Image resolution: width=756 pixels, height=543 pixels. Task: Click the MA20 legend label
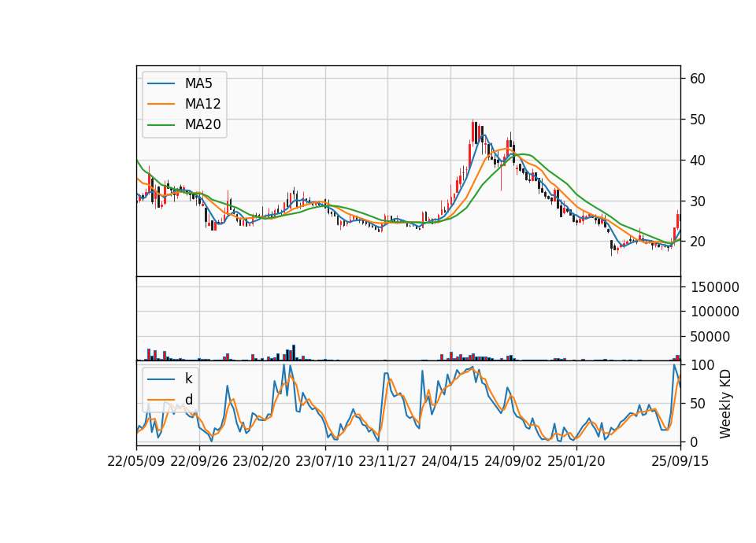(x=202, y=124)
